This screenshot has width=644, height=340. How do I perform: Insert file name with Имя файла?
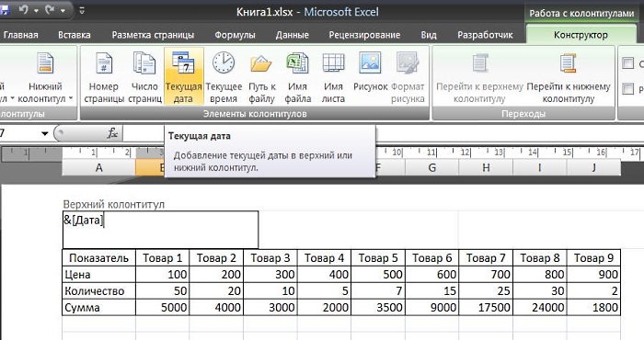(297, 77)
